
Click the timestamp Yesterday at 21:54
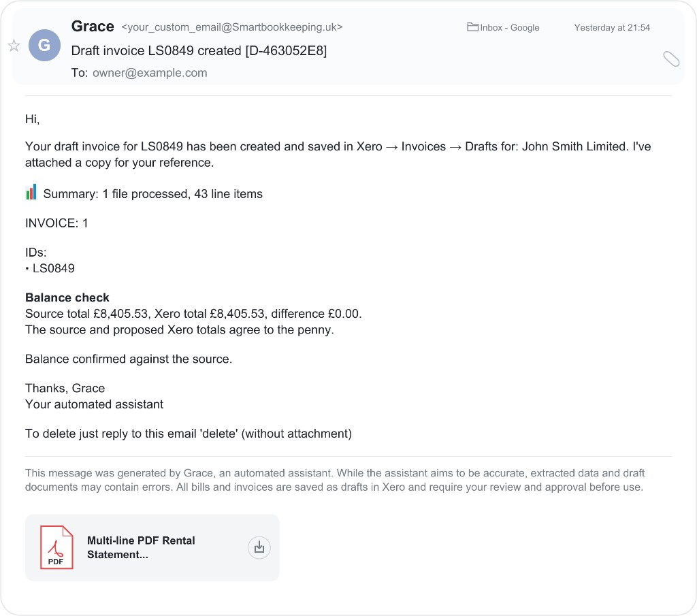(612, 27)
